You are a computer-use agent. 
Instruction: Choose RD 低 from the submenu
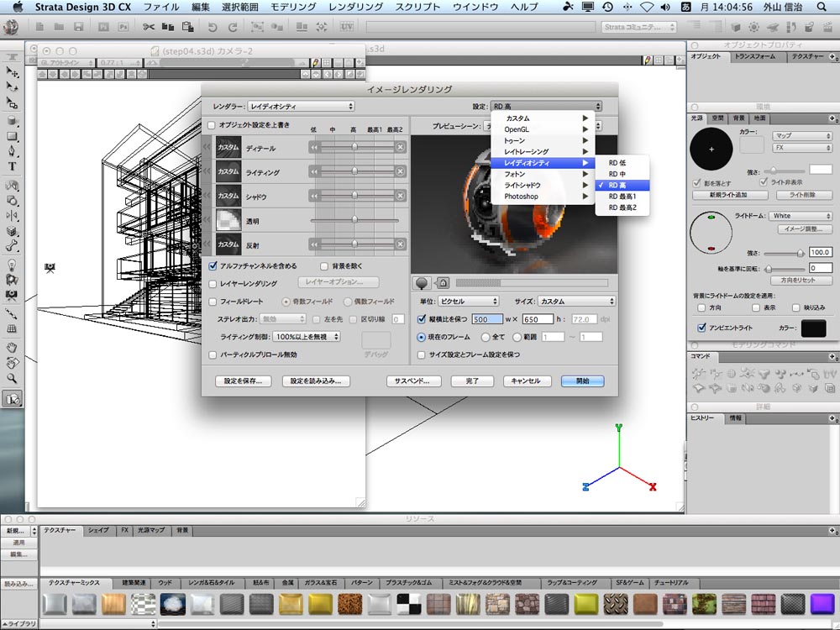(622, 163)
